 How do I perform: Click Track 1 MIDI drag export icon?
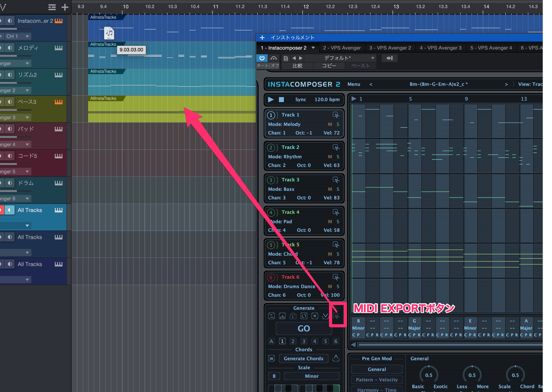tap(336, 115)
